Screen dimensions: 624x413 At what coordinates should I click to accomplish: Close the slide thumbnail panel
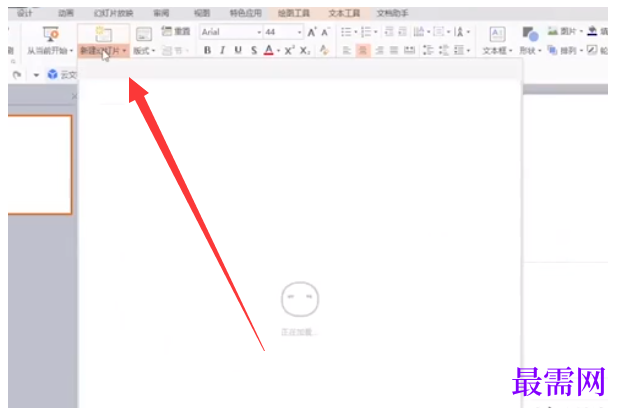[x=74, y=96]
